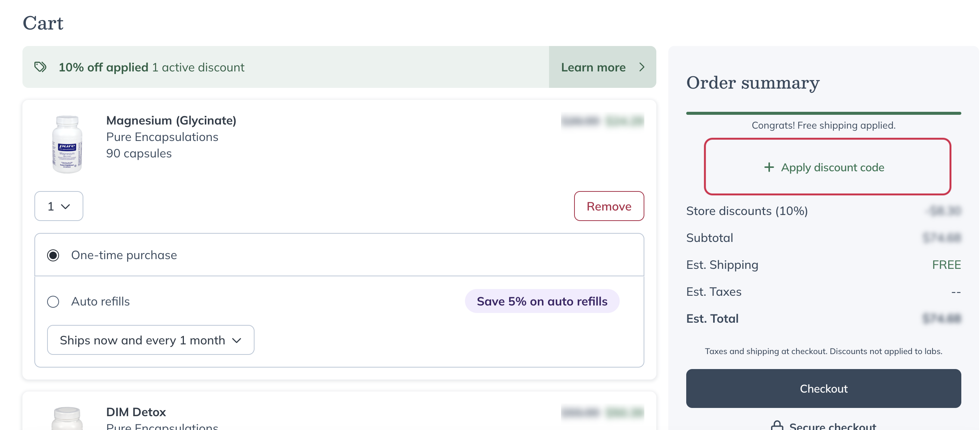Image resolution: width=980 pixels, height=430 pixels.
Task: Expand Ships now and every 1 month dropdown
Action: coord(150,340)
